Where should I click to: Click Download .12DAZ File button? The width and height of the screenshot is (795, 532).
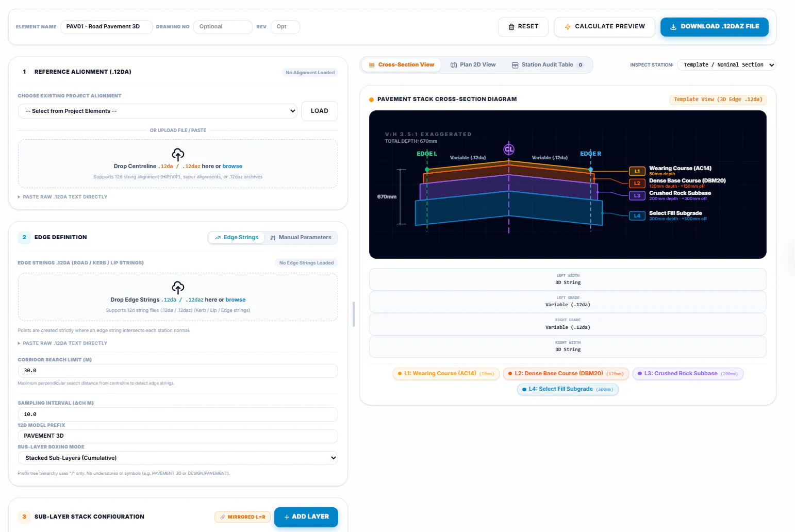pyautogui.click(x=715, y=27)
